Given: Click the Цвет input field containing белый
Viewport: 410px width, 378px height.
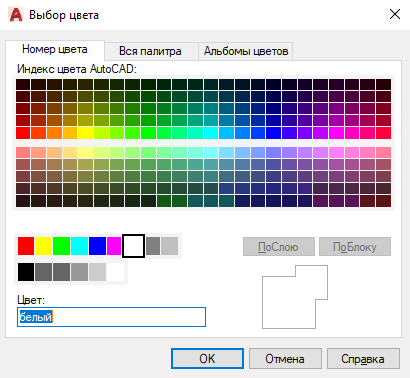Looking at the screenshot, I should pyautogui.click(x=111, y=317).
